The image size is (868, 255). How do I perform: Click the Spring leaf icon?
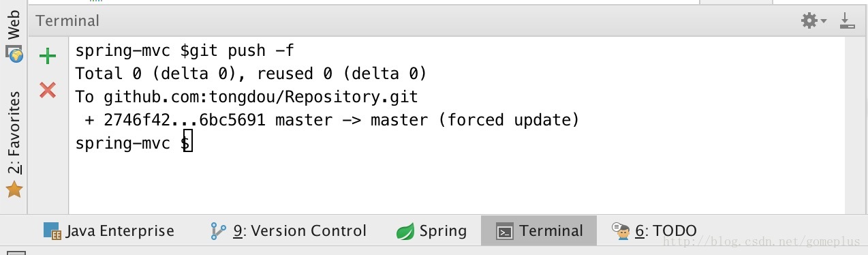[x=405, y=232]
